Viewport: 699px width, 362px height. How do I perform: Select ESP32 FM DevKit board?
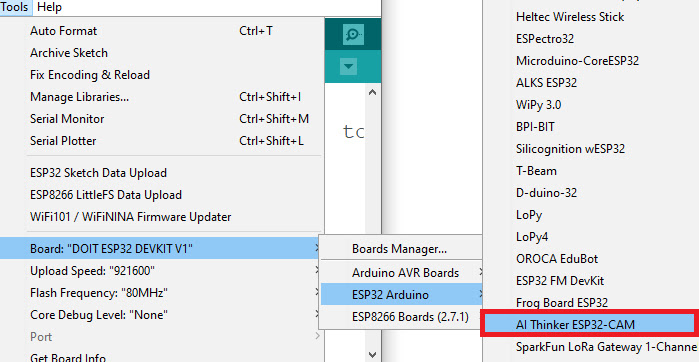(x=591, y=281)
